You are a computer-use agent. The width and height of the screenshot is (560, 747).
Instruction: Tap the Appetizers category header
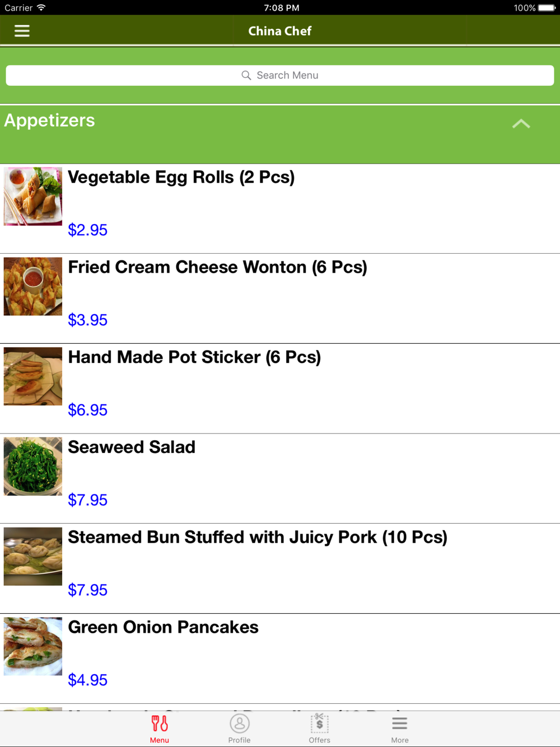(280, 134)
